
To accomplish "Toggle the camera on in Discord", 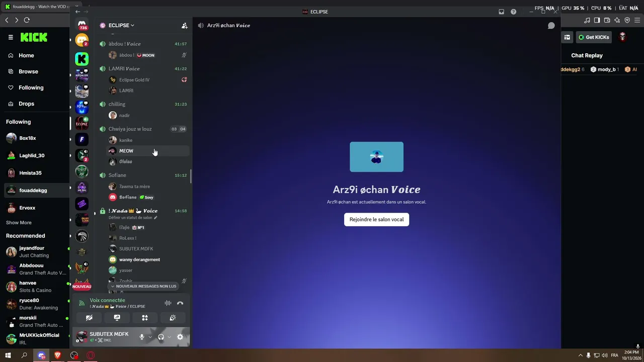I will click(89, 318).
